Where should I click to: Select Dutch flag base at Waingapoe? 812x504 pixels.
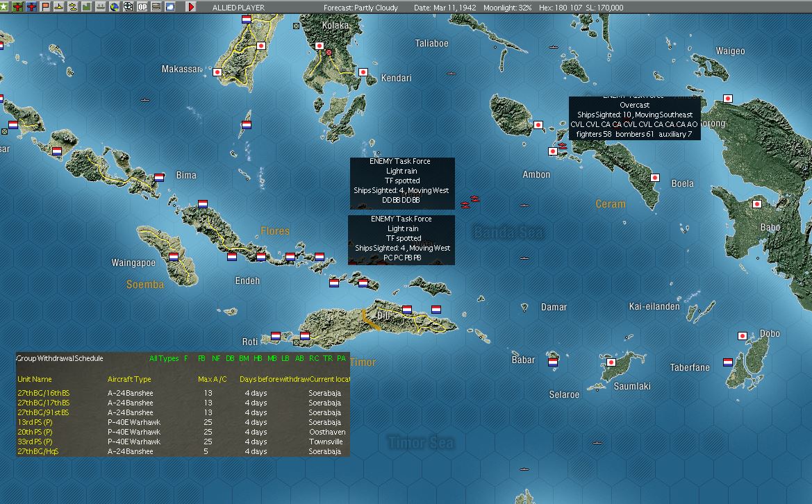click(174, 257)
